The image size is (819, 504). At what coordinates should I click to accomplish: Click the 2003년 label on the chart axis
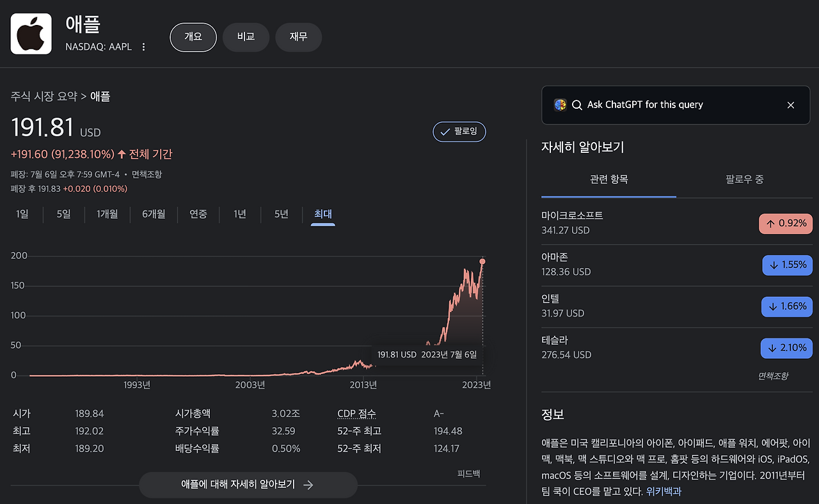click(x=250, y=384)
